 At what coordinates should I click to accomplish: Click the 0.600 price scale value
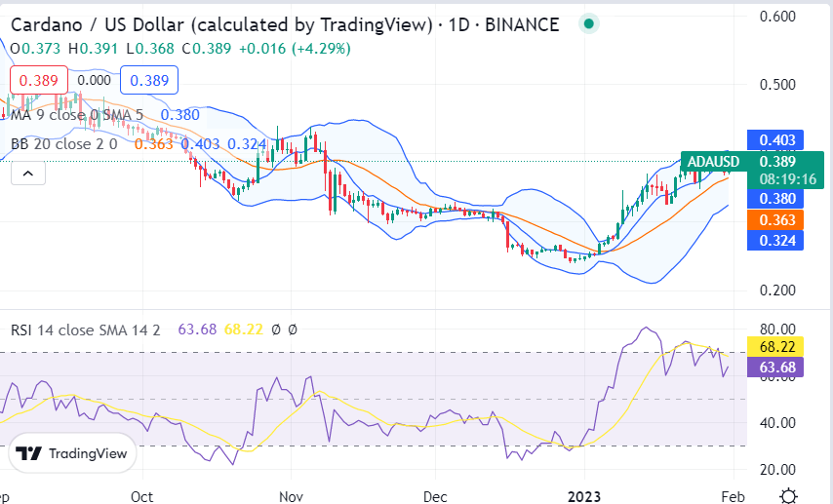[777, 17]
